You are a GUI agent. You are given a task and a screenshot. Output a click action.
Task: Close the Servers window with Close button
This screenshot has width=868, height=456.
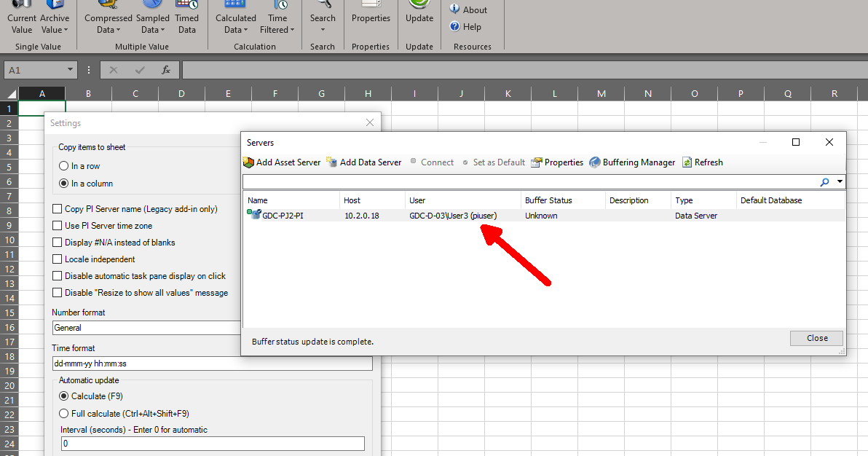point(816,338)
